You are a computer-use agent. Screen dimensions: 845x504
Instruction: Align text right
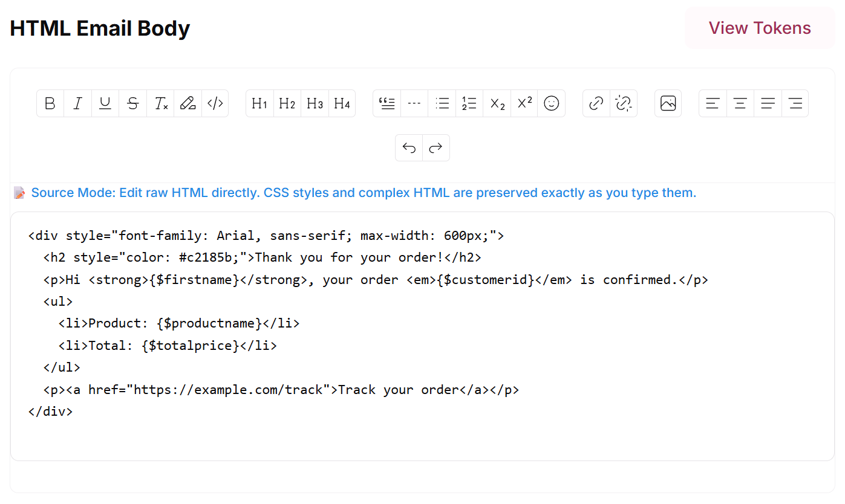pos(795,103)
